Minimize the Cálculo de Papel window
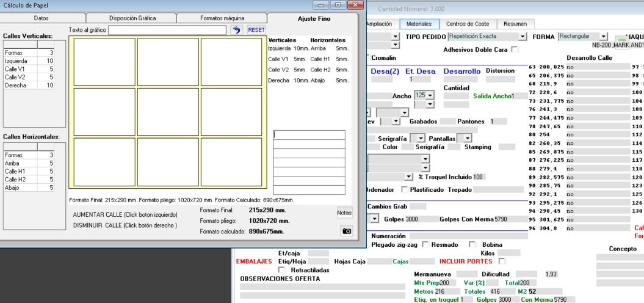644x303 pixels. [320, 5]
